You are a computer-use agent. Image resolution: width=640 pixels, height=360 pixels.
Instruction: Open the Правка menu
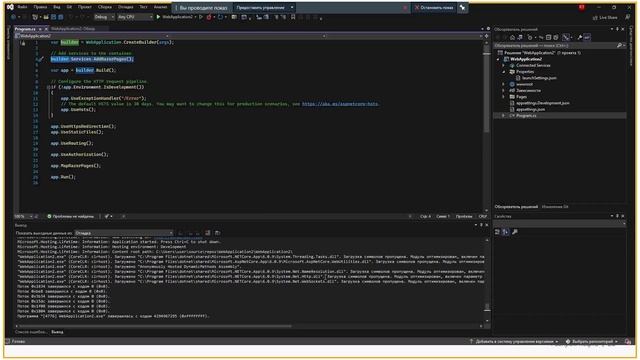(x=40, y=7)
